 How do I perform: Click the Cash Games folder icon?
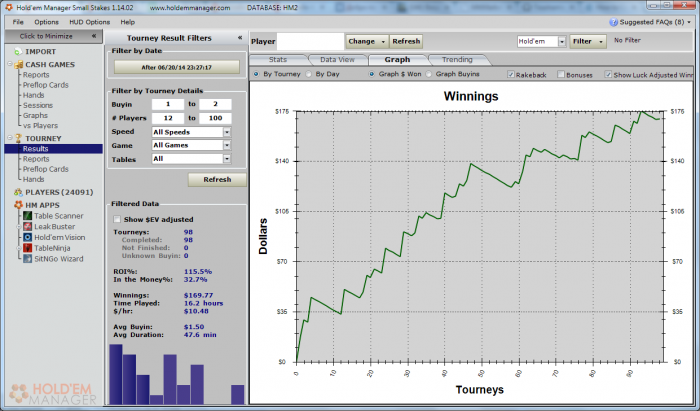point(18,65)
